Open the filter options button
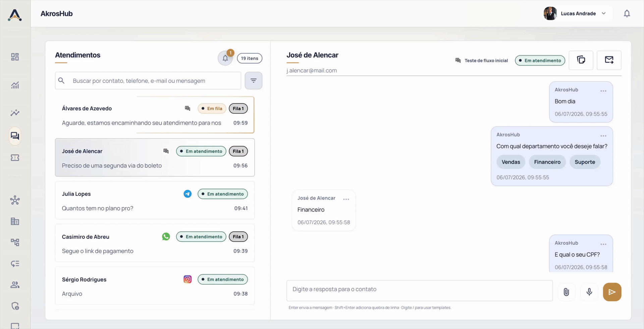Screen dimensions: 644x329 point(254,81)
